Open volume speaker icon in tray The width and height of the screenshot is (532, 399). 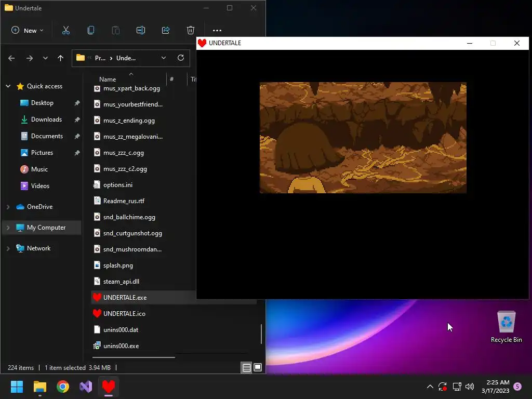pyautogui.click(x=470, y=387)
